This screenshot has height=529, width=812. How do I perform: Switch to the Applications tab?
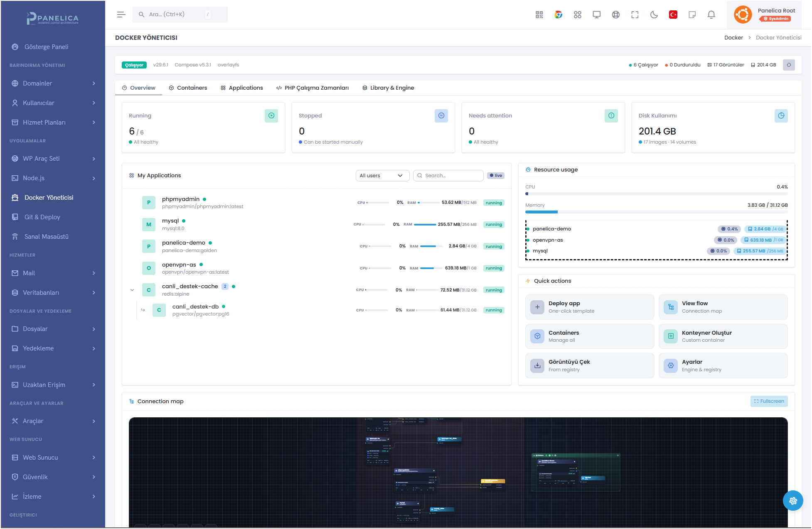(x=241, y=88)
